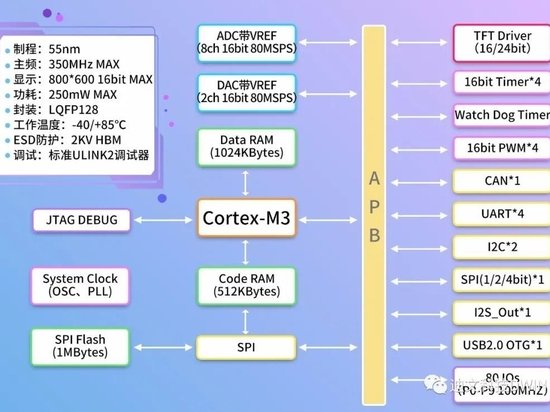Click the DAC带VREF block

[247, 93]
